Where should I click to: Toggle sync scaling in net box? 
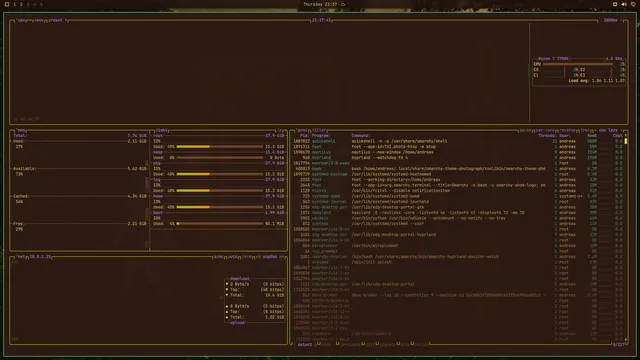(x=218, y=257)
